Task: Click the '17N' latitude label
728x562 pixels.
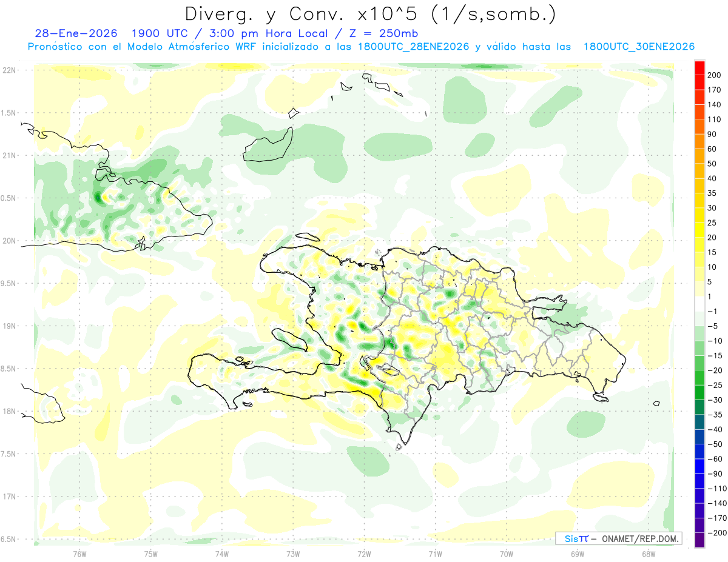Action: click(x=9, y=497)
